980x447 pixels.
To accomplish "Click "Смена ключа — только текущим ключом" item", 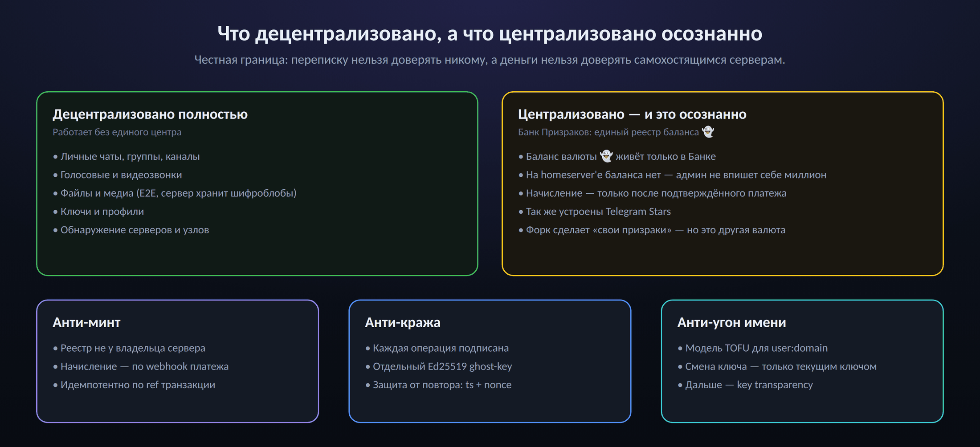I will pos(777,366).
